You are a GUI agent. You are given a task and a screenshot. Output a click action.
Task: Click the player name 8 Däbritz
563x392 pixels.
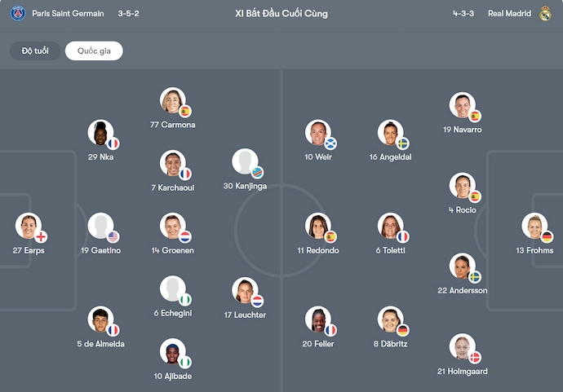(x=390, y=344)
